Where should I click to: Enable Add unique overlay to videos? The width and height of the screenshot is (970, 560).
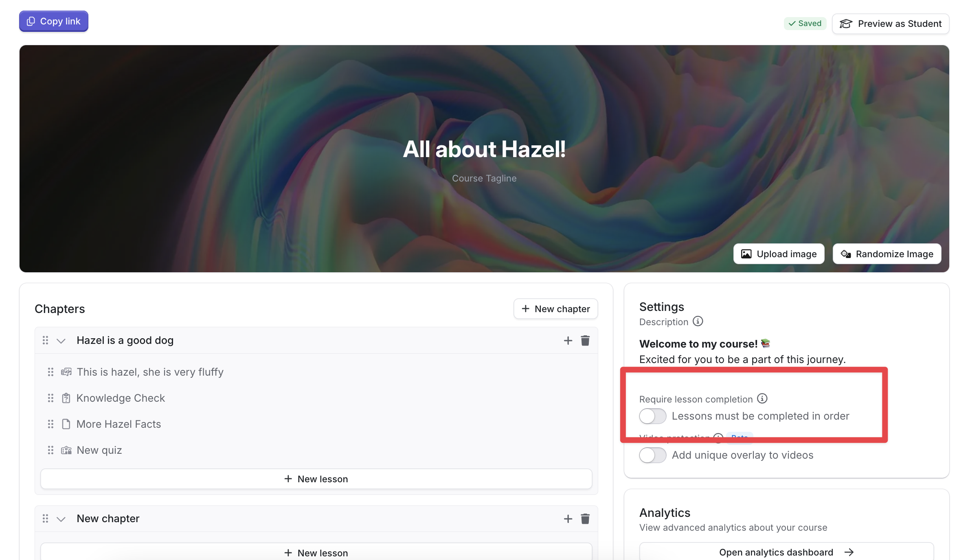click(x=652, y=455)
